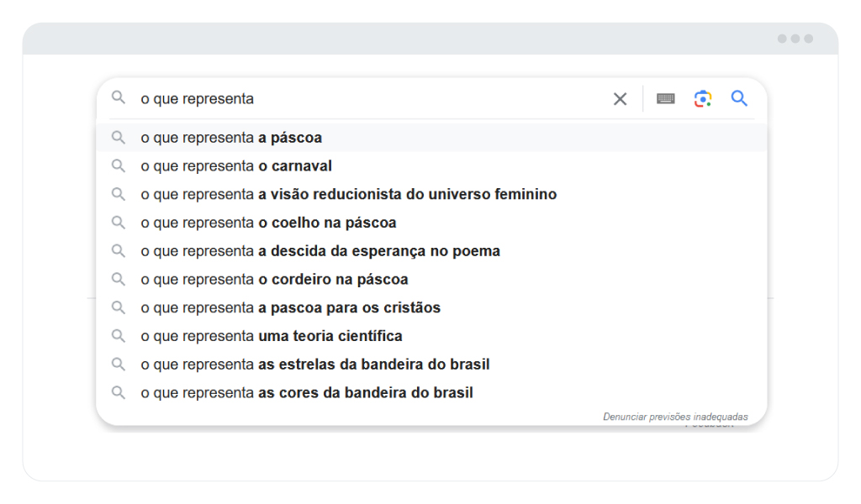Click the grey magnifier icon inside search field
Screen dimensions: 861x504
click(118, 98)
